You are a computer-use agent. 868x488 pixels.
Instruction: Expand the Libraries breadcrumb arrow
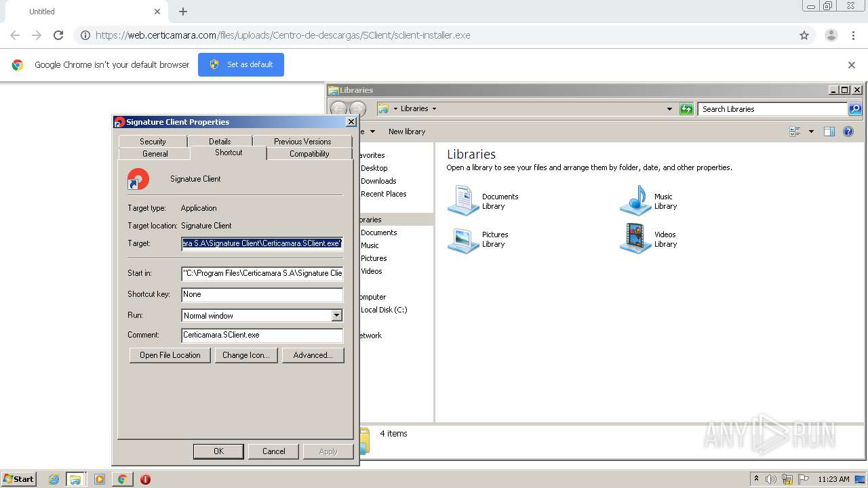434,108
